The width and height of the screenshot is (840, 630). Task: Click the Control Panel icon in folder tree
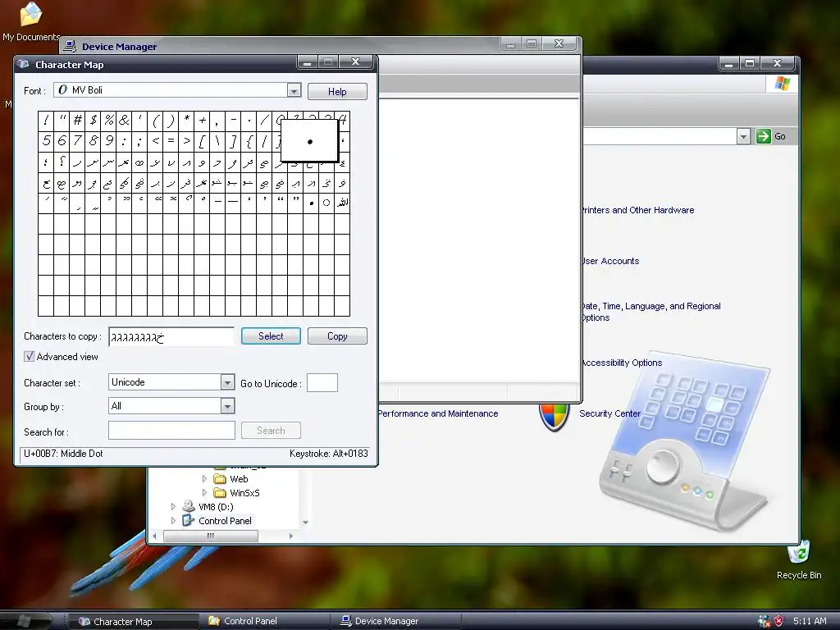click(188, 520)
